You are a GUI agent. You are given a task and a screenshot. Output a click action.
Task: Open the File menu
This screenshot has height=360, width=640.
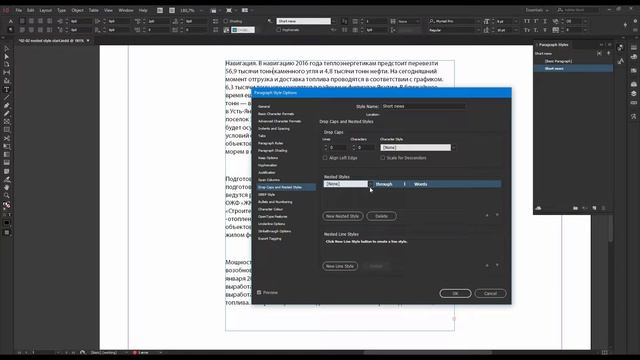pyautogui.click(x=18, y=10)
